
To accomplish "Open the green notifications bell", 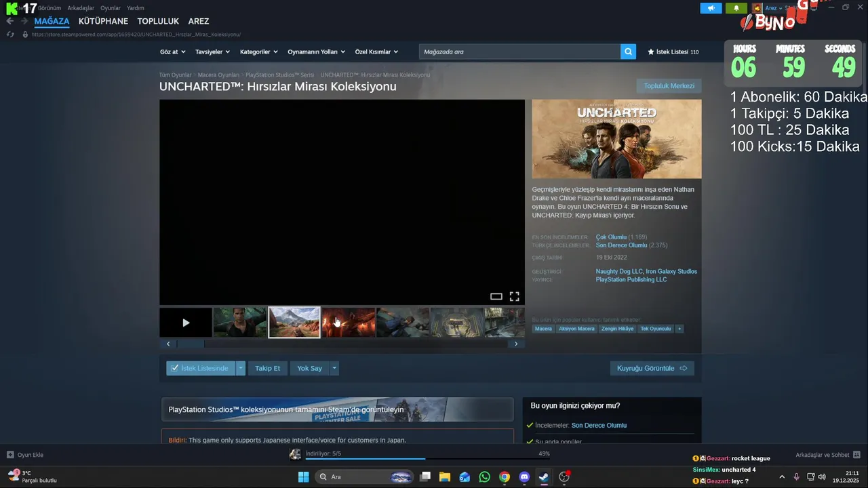I will click(736, 8).
